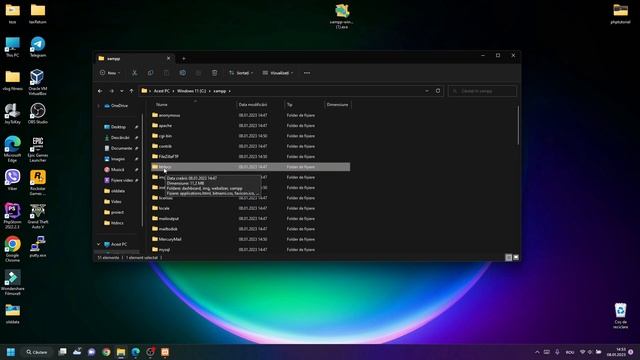Refresh the xampp folder view
The image size is (640, 360).
click(x=438, y=91)
